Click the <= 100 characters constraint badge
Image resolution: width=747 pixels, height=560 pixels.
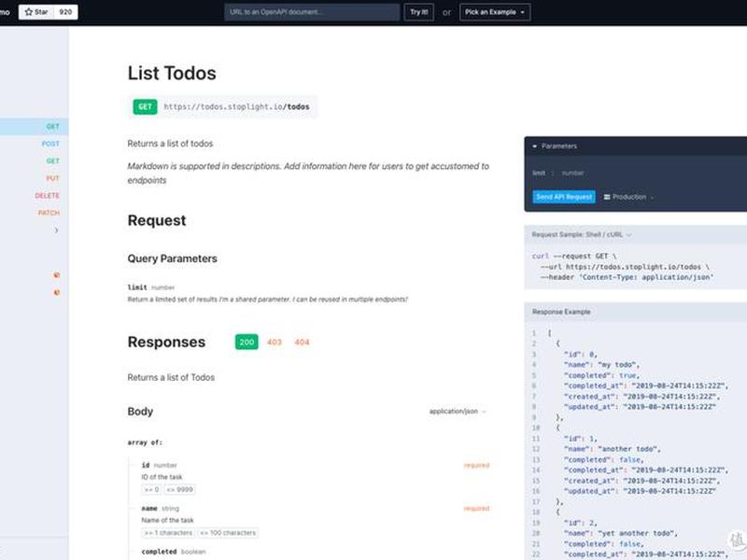coord(228,533)
